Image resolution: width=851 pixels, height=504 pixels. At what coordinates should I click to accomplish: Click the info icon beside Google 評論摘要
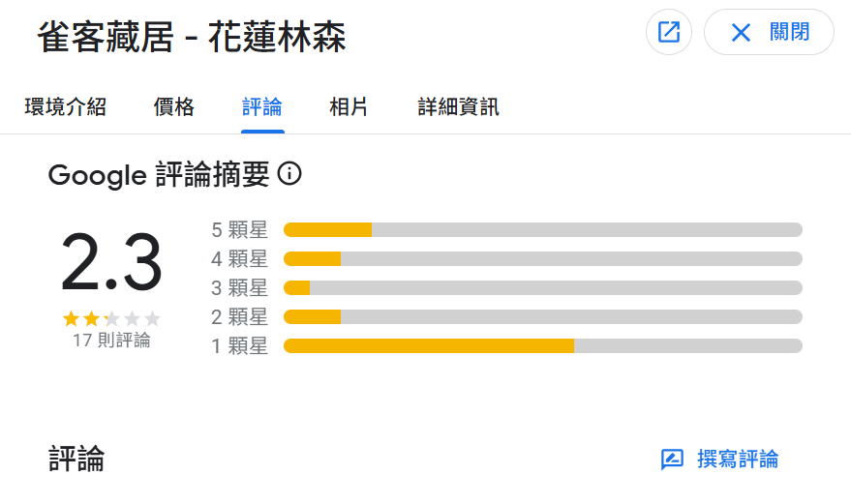pyautogui.click(x=289, y=174)
